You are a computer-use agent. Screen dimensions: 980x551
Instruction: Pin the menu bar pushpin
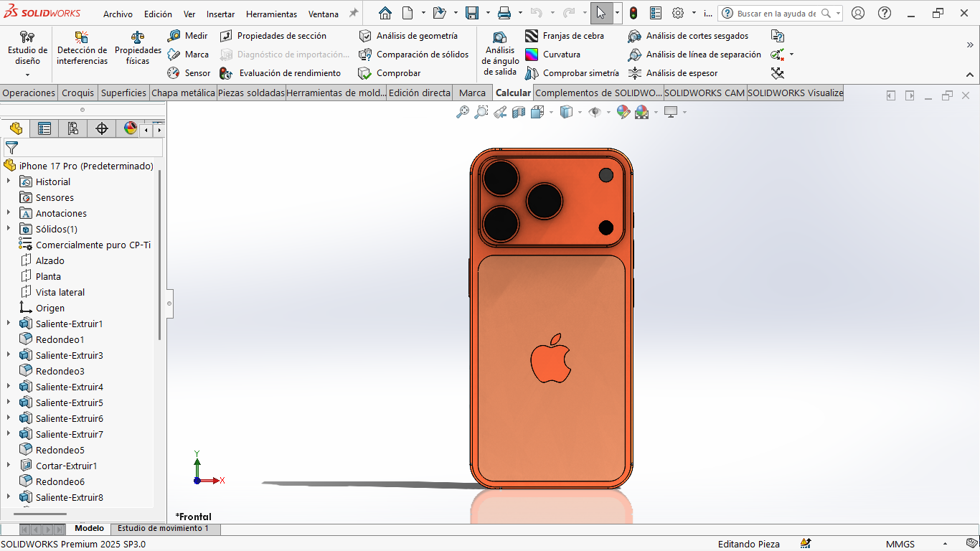tap(353, 13)
